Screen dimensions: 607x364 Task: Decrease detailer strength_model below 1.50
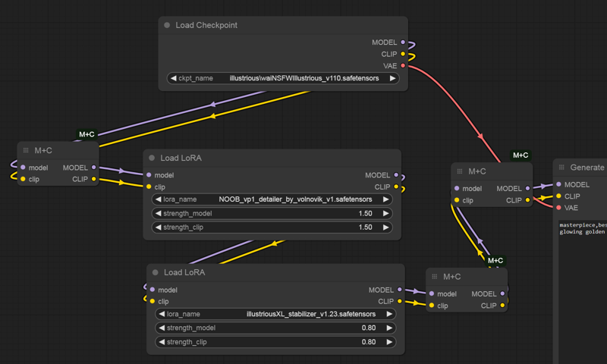tap(158, 214)
